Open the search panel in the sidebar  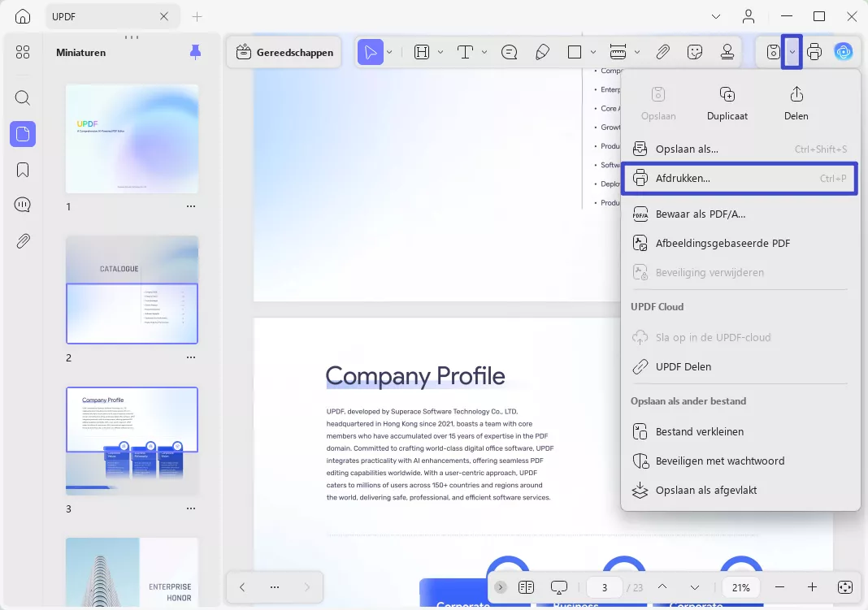23,98
